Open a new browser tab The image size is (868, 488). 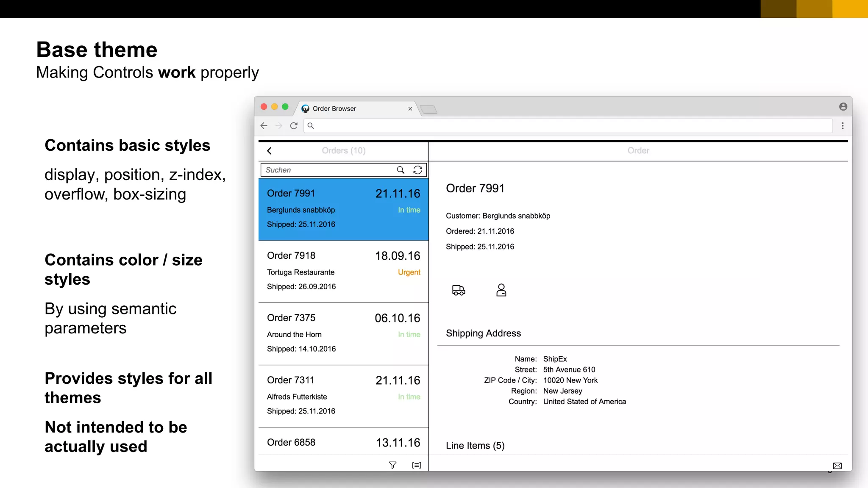428,109
